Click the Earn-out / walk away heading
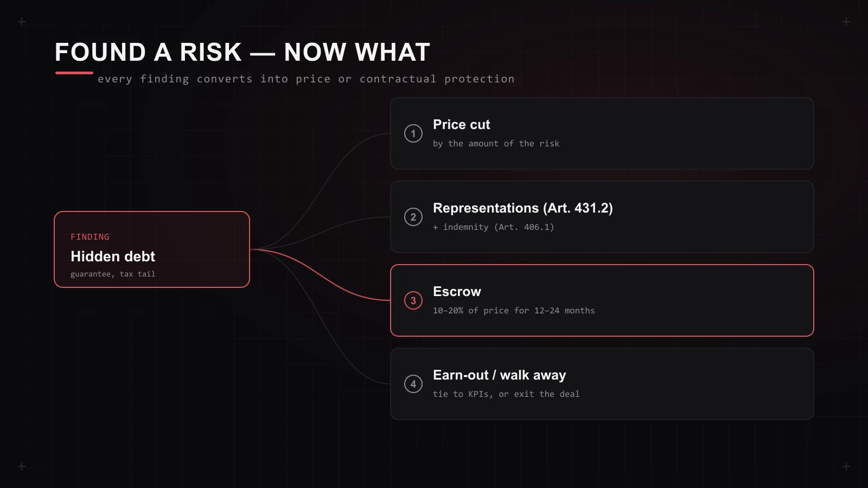The image size is (868, 488). (x=500, y=375)
